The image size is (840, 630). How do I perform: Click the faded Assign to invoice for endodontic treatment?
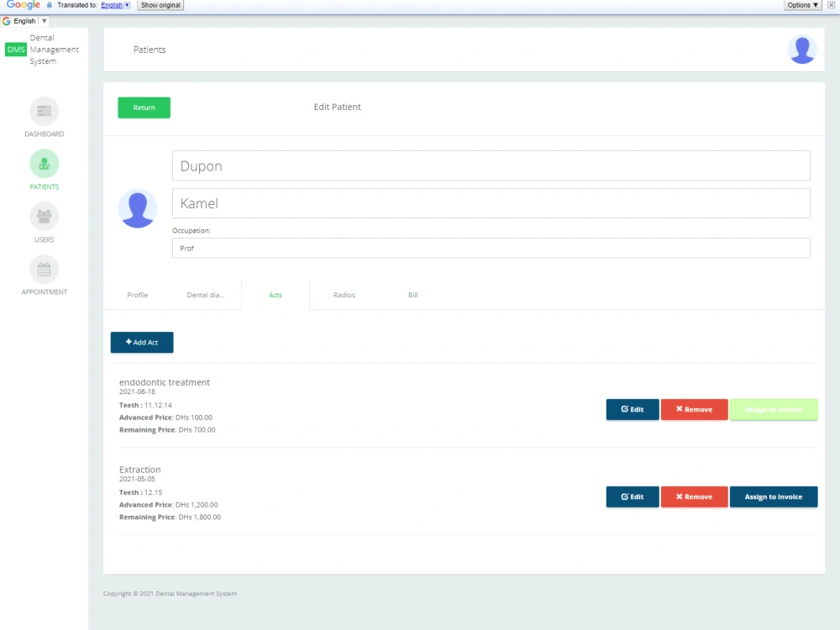774,409
